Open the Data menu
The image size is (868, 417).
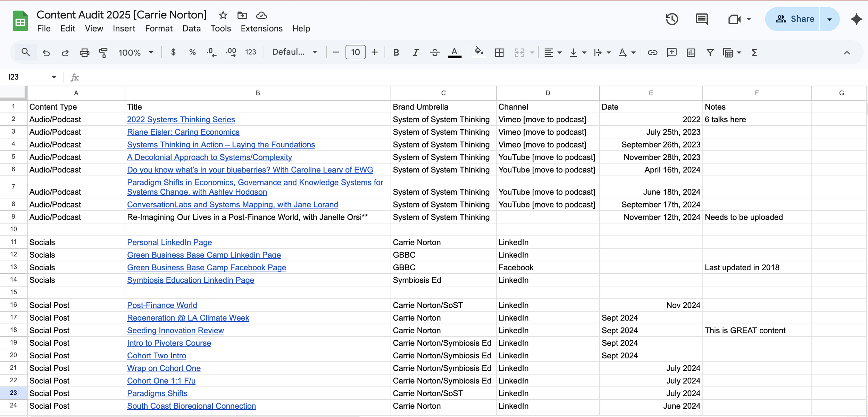click(x=191, y=28)
